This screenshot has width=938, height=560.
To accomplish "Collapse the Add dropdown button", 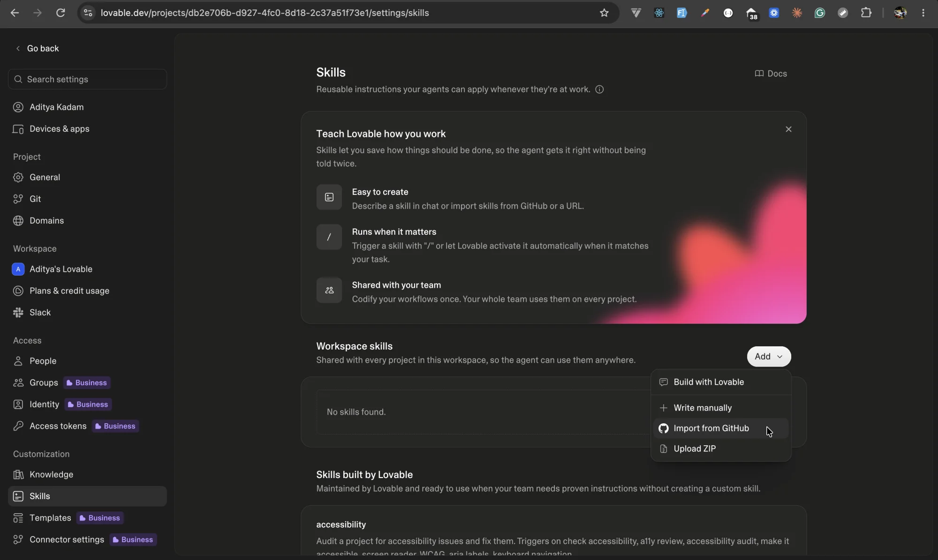I will point(769,357).
